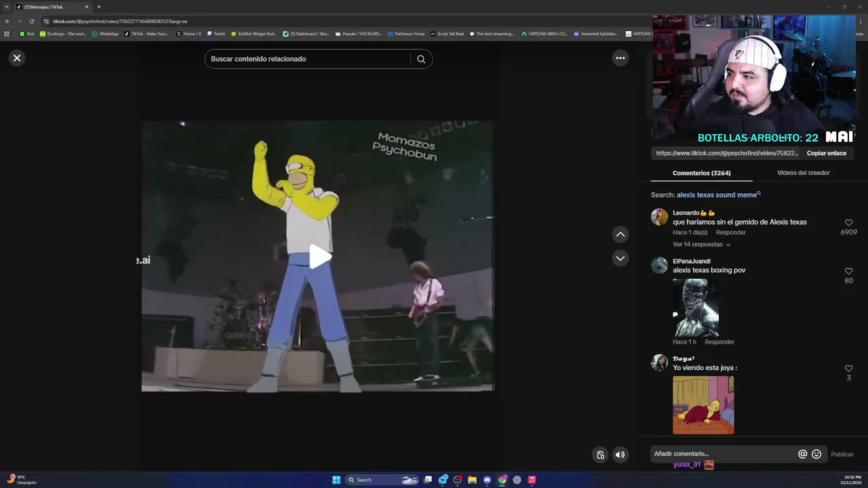The height and width of the screenshot is (488, 868).
Task: Click the ElPanaJuandi username
Action: 692,261
